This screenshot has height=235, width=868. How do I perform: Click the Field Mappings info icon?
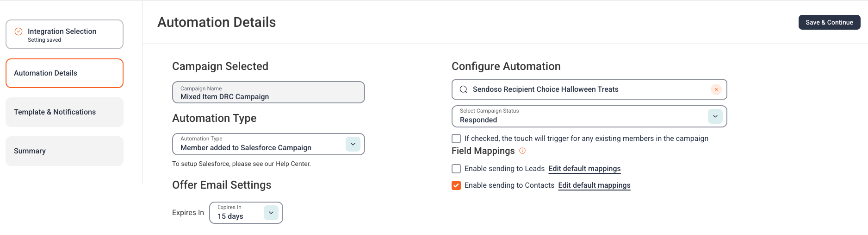tap(522, 151)
